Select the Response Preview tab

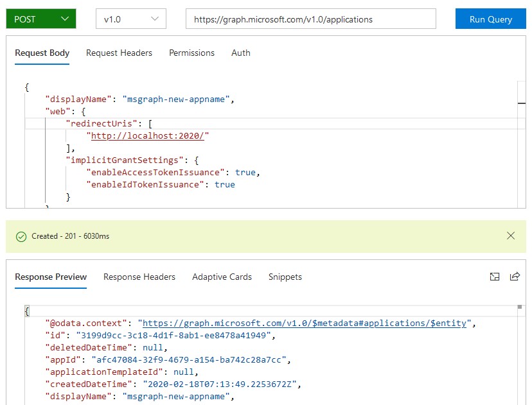51,277
